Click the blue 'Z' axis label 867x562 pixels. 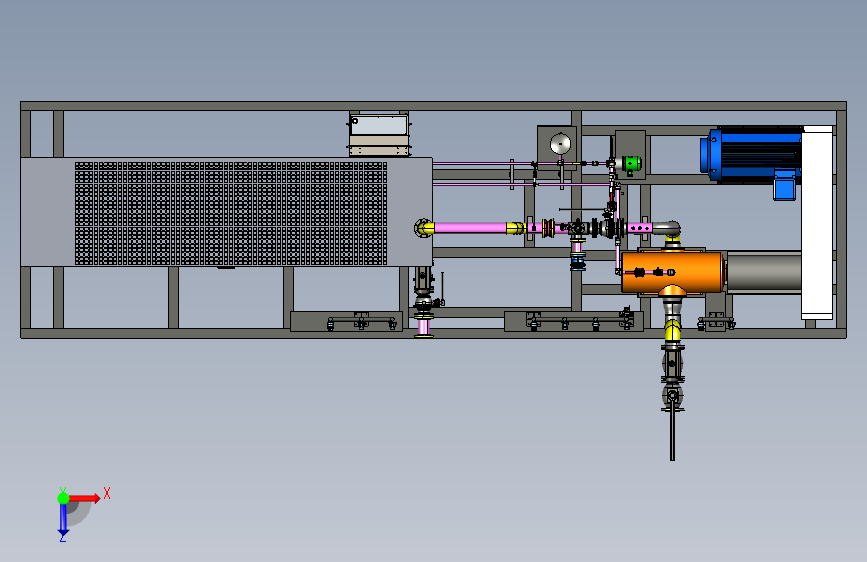[x=63, y=538]
